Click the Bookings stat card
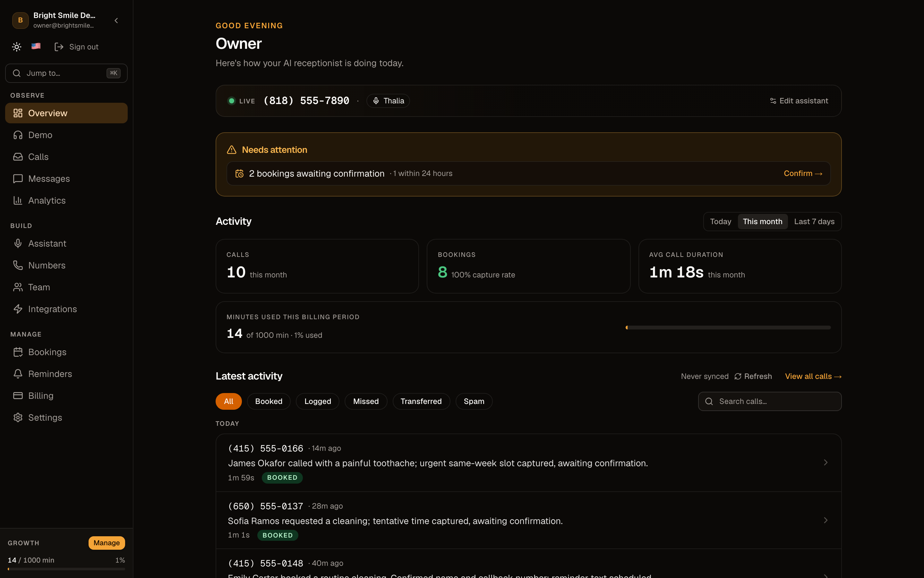This screenshot has height=578, width=924. (x=528, y=267)
